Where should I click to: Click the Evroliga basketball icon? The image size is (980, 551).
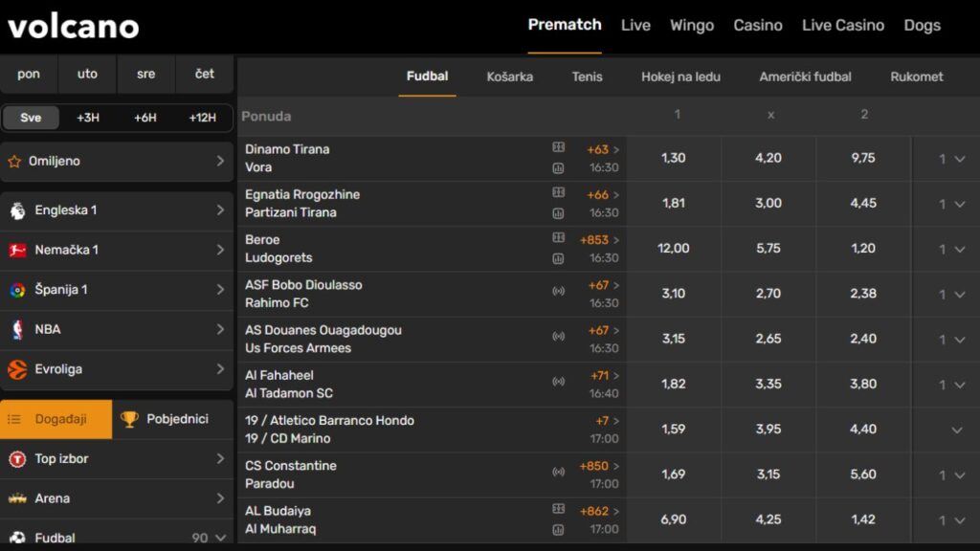[17, 369]
